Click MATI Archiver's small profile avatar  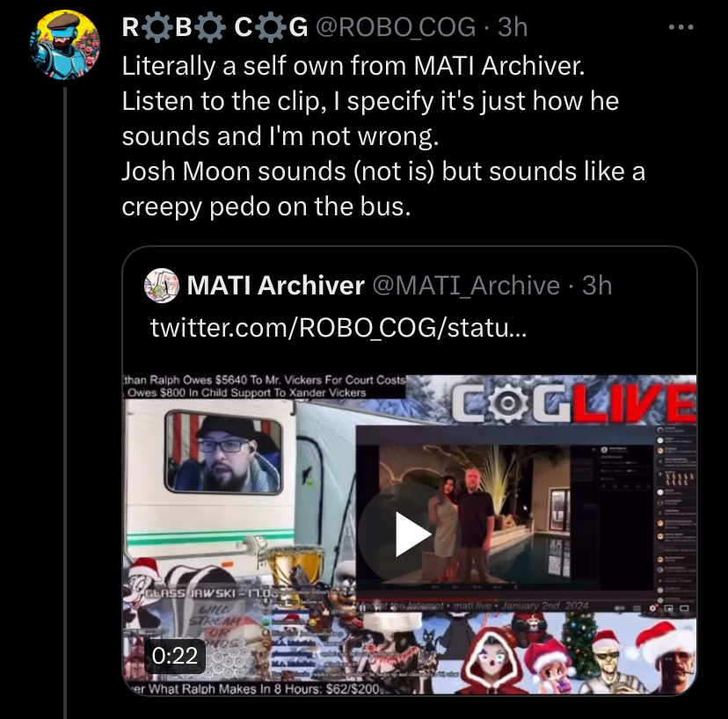tap(161, 285)
